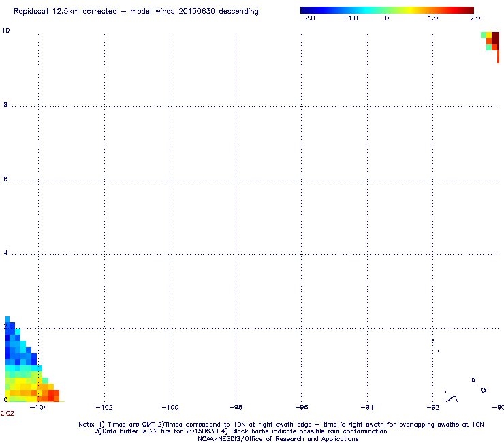Click the note line starting 'Note: 1) Times are GMT'
The height and width of the screenshot is (443, 504).
[281, 425]
